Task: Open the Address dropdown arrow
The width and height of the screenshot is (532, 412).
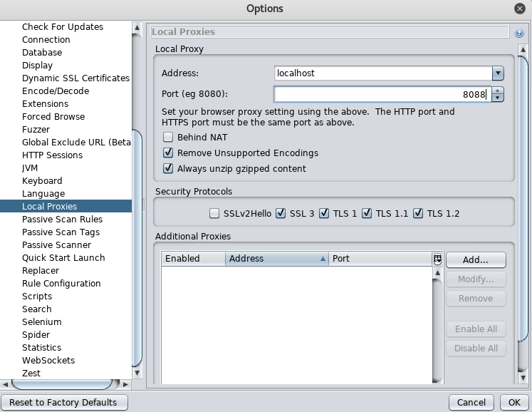Action: click(498, 73)
